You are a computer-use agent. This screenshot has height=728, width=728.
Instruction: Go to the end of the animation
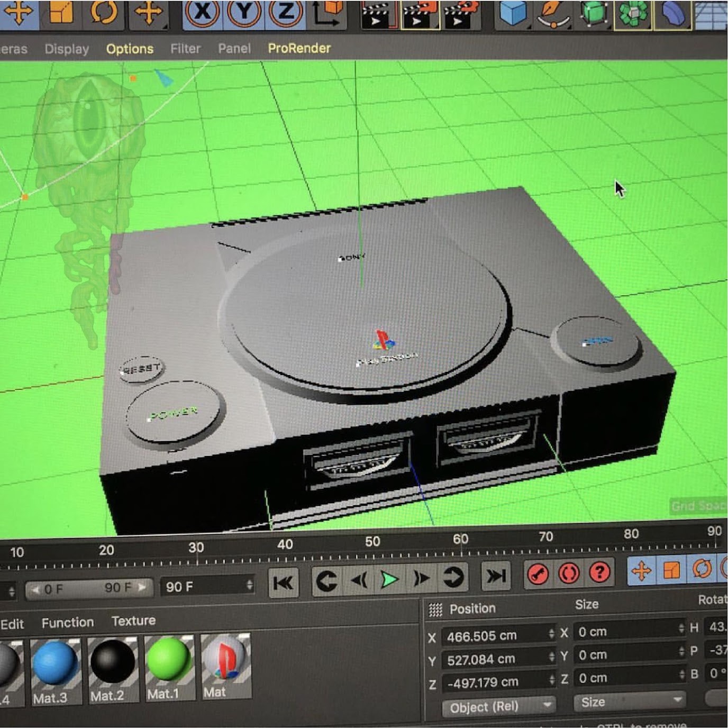point(496,575)
